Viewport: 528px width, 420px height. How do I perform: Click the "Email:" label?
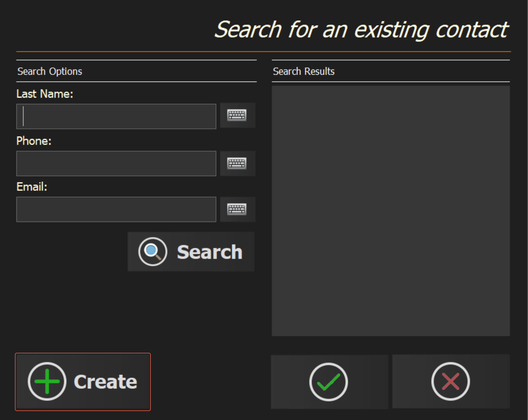(32, 187)
